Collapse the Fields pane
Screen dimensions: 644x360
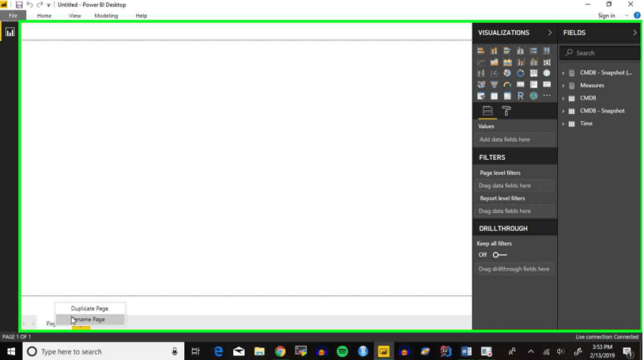click(635, 32)
